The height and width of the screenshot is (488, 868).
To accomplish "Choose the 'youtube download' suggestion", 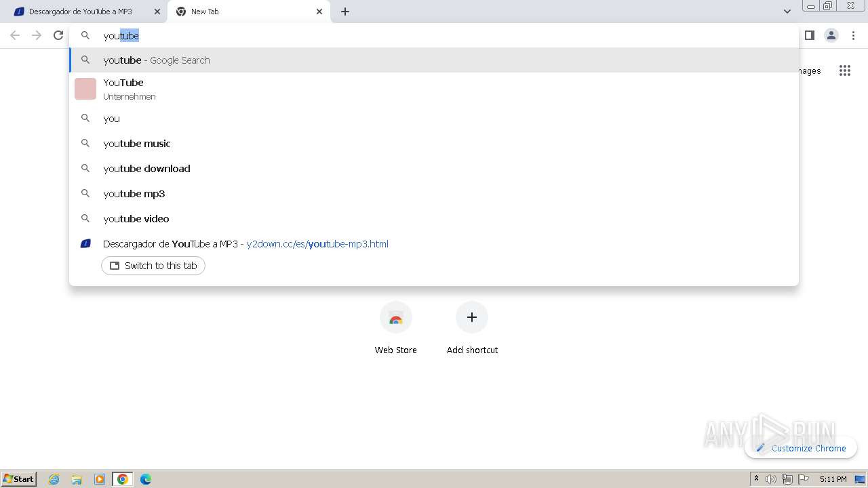I will pyautogui.click(x=434, y=169).
